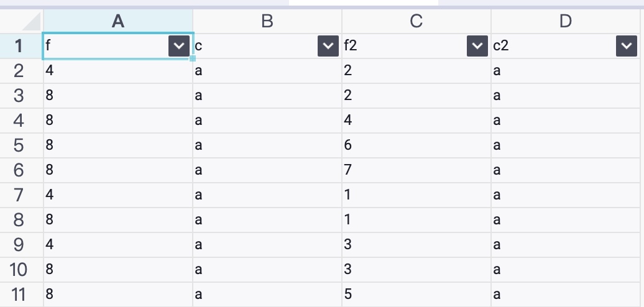Select column B header
Viewport: 644px width, 307px height.
[x=267, y=21]
